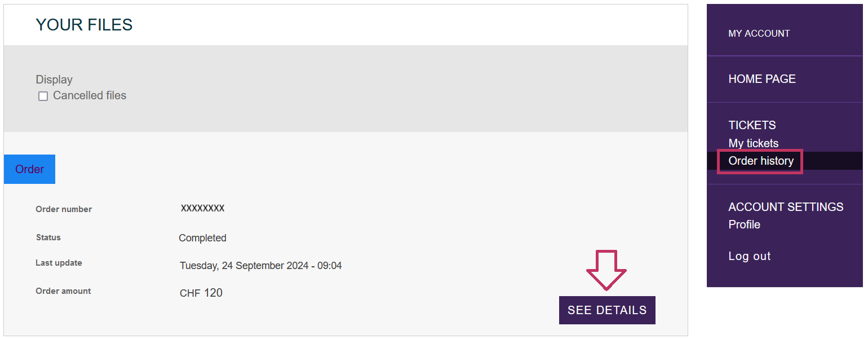Select Order history in sidebar

tap(761, 161)
